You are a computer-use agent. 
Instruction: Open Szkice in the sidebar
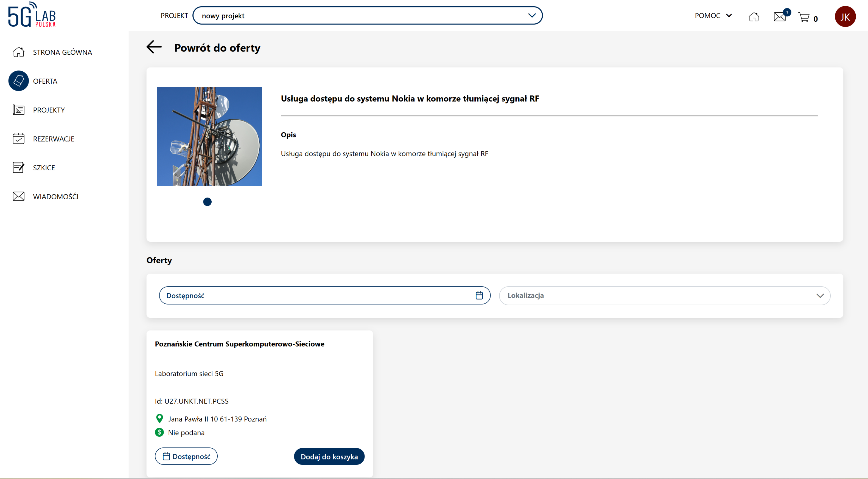tap(44, 167)
